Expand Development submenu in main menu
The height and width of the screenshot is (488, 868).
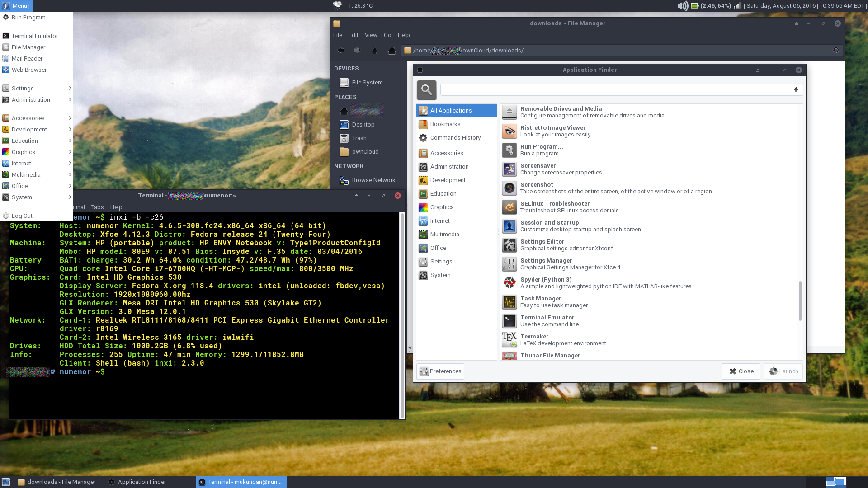37,129
